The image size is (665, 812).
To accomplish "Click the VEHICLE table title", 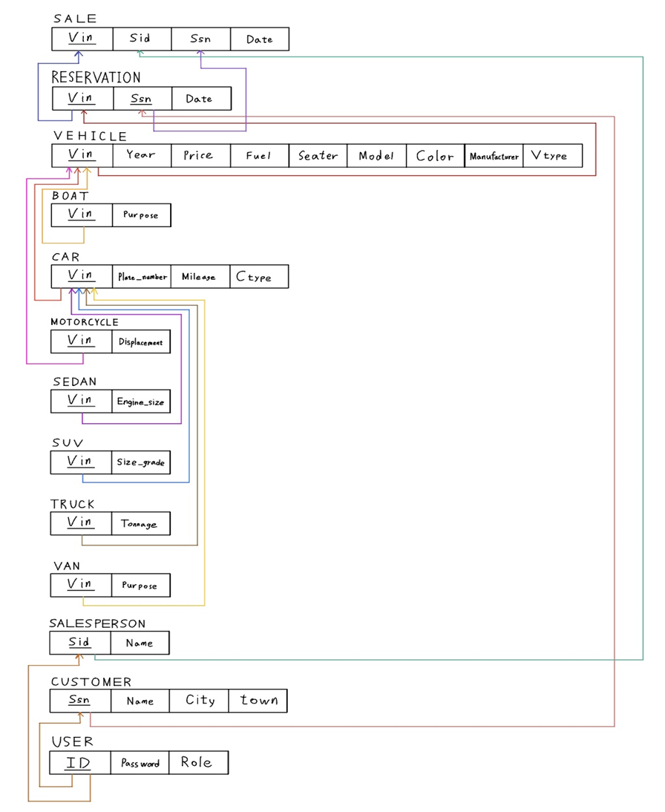I will click(x=90, y=136).
